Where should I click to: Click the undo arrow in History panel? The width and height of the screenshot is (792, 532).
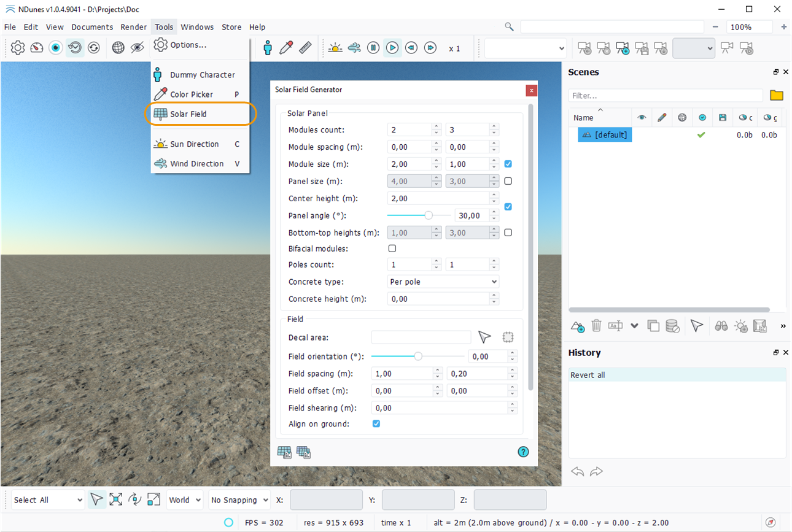point(577,471)
